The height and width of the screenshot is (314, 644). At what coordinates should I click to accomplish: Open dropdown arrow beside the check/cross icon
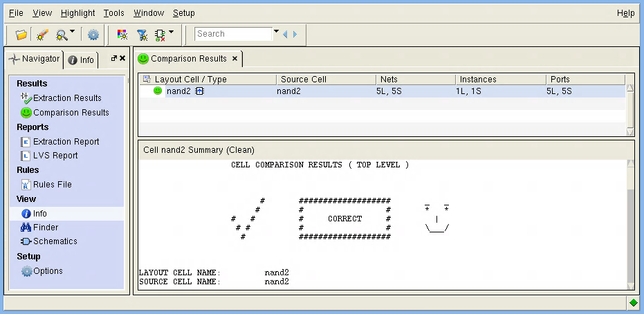click(x=171, y=32)
